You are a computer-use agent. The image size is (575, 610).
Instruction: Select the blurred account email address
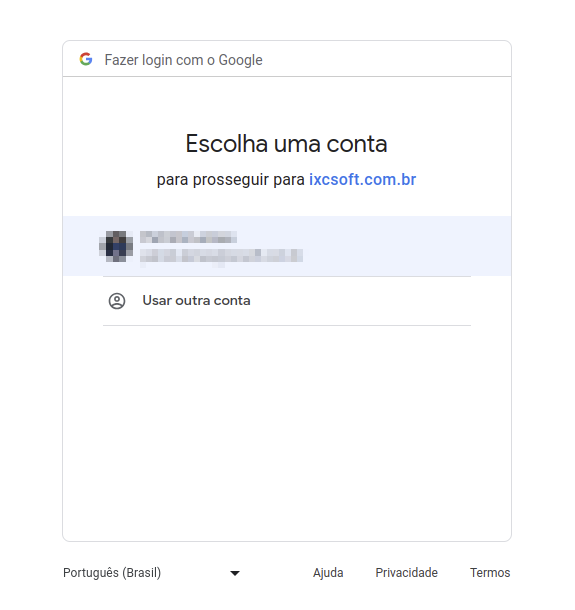tap(221, 256)
